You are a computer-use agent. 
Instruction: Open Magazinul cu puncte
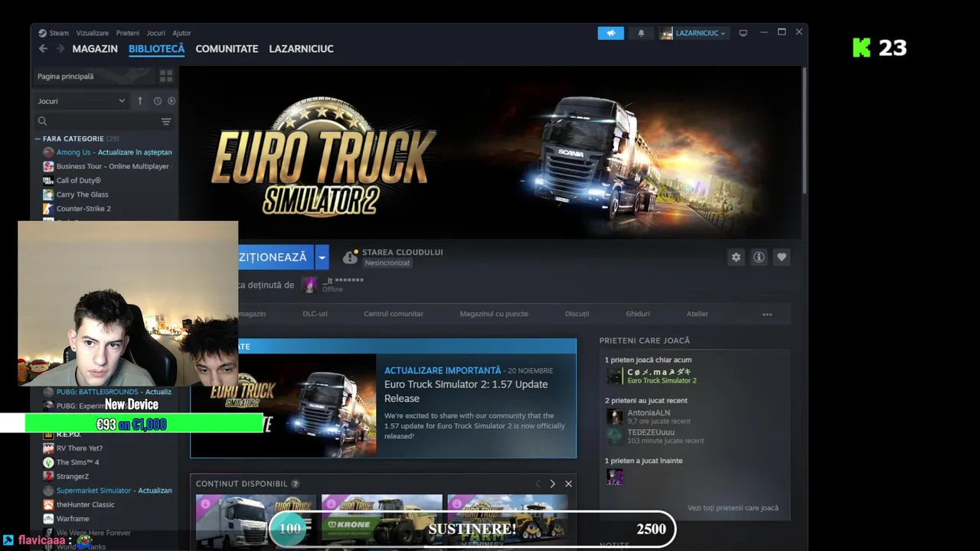[x=494, y=314]
